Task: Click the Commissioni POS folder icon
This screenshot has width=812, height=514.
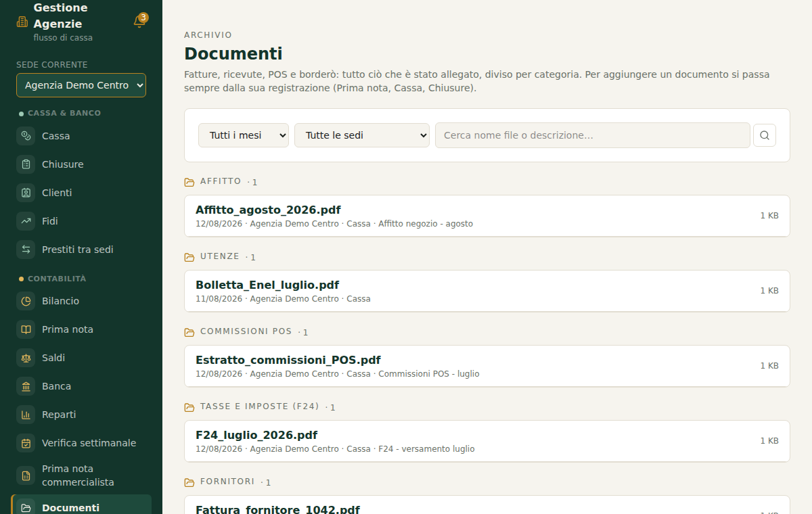Action: click(189, 332)
